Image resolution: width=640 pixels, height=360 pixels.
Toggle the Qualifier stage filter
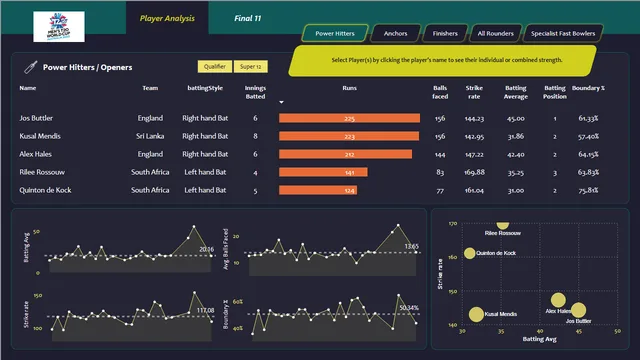[x=215, y=67]
